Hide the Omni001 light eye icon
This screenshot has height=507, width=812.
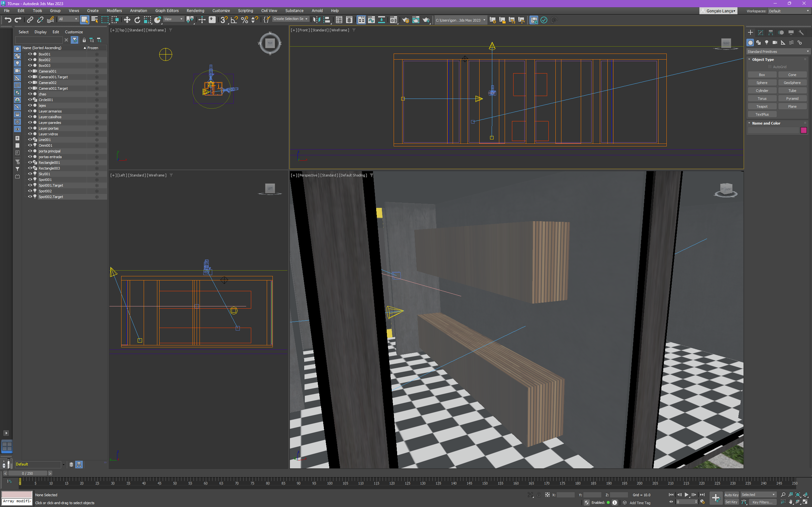(29, 145)
